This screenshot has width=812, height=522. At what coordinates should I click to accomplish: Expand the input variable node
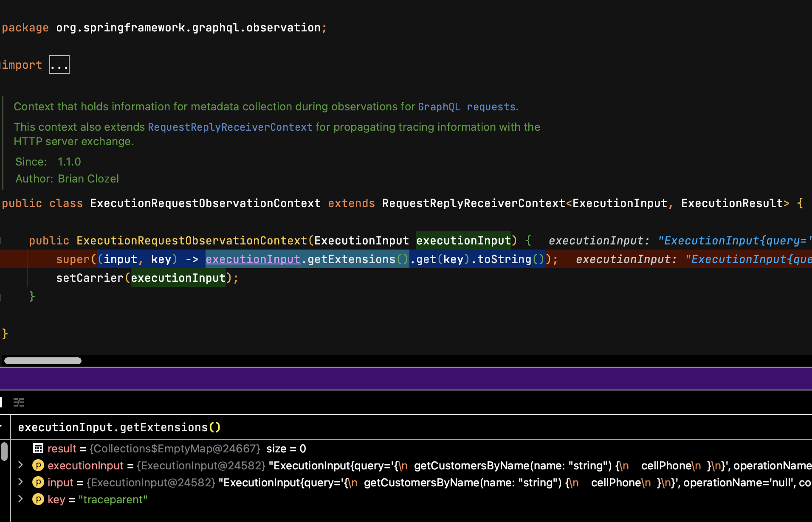[x=20, y=483]
